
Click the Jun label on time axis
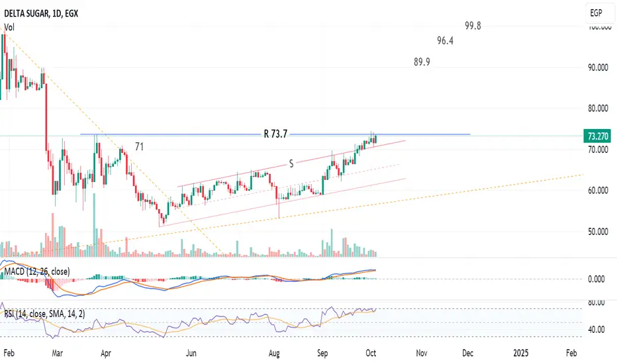[191, 353]
